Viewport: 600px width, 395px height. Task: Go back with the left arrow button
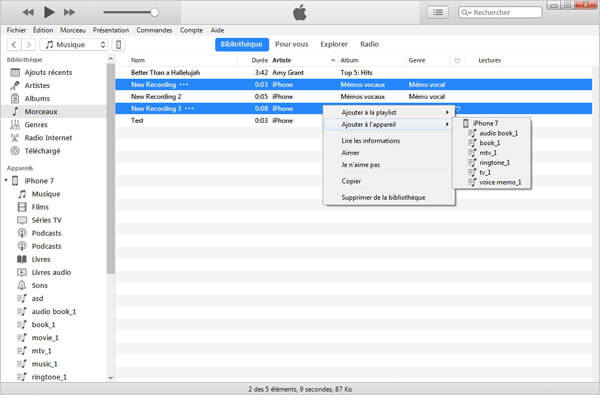(x=14, y=44)
